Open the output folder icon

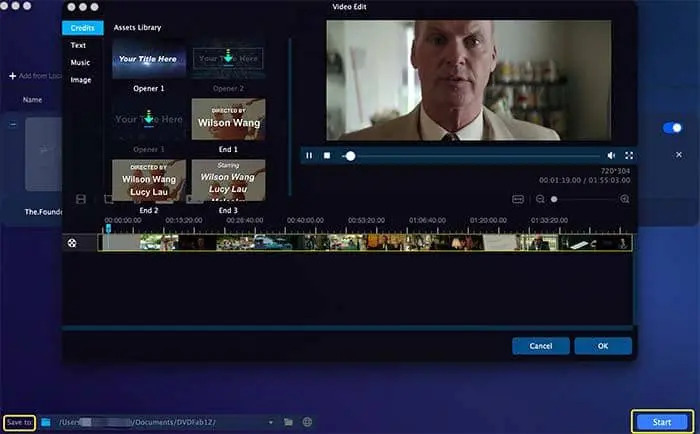click(x=288, y=422)
